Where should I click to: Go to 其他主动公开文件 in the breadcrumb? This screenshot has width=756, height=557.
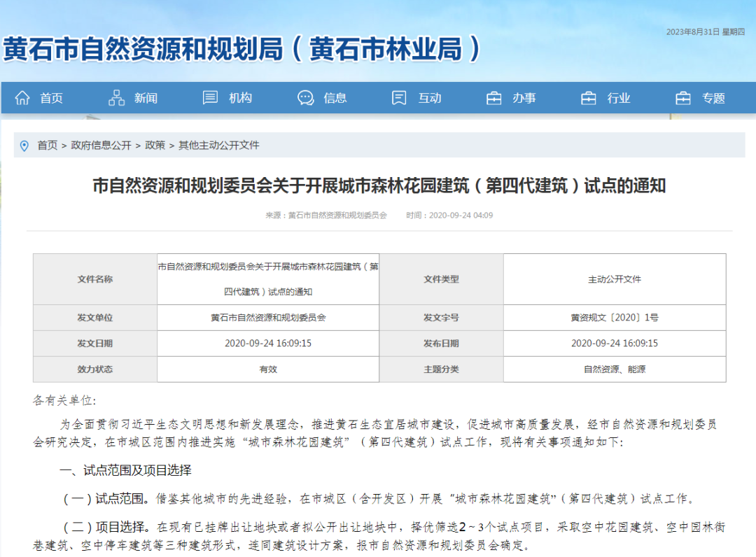pos(219,145)
